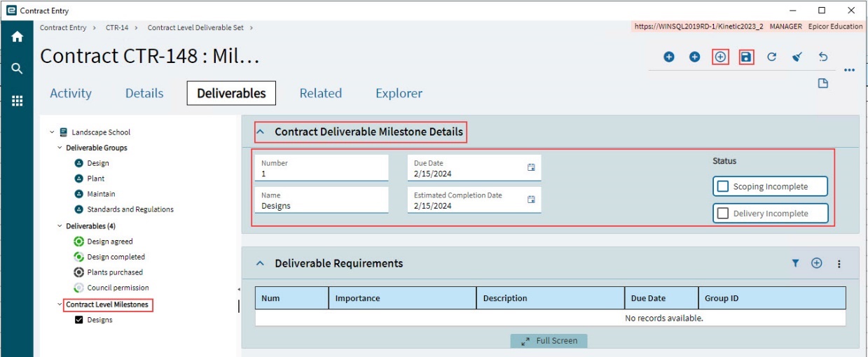Sort grid by Due Date column header
Screen dimensions: 868x357
click(661, 298)
